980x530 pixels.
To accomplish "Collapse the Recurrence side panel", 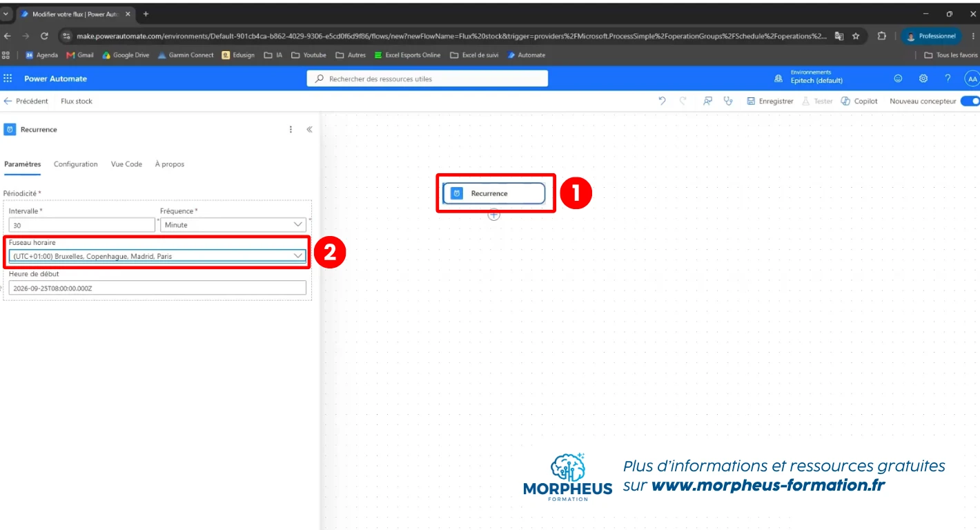I will point(309,129).
